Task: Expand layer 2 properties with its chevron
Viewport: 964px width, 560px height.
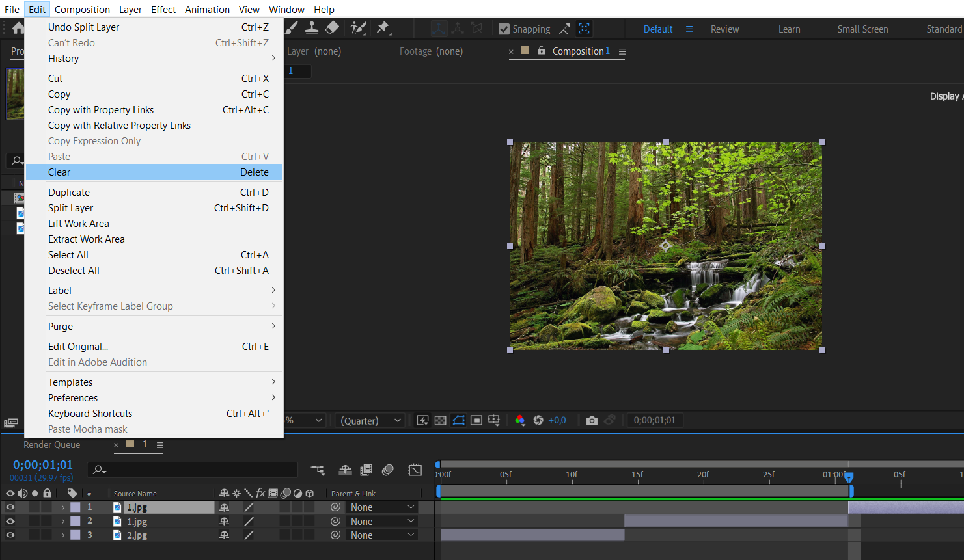Action: (x=63, y=522)
